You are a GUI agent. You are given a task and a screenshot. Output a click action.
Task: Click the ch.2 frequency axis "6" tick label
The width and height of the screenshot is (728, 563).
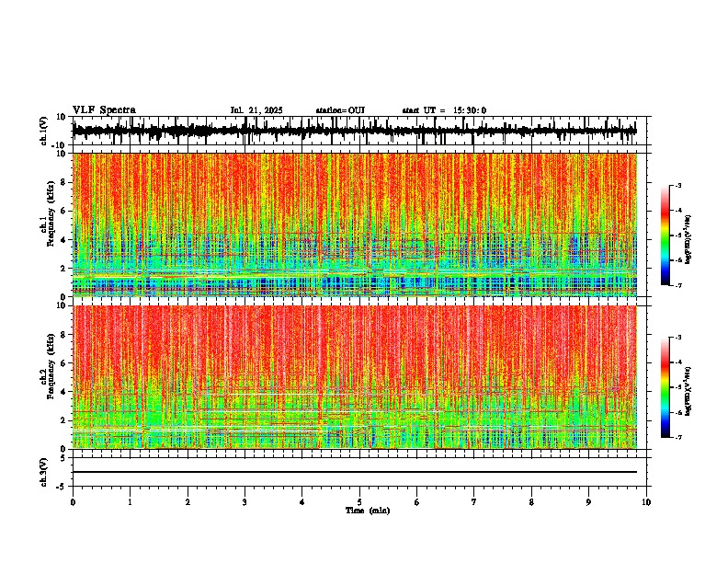point(64,363)
